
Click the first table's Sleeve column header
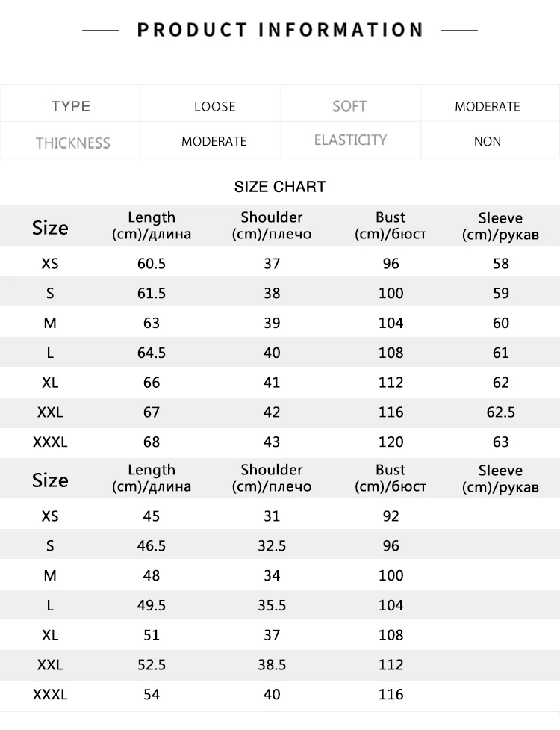pos(500,226)
